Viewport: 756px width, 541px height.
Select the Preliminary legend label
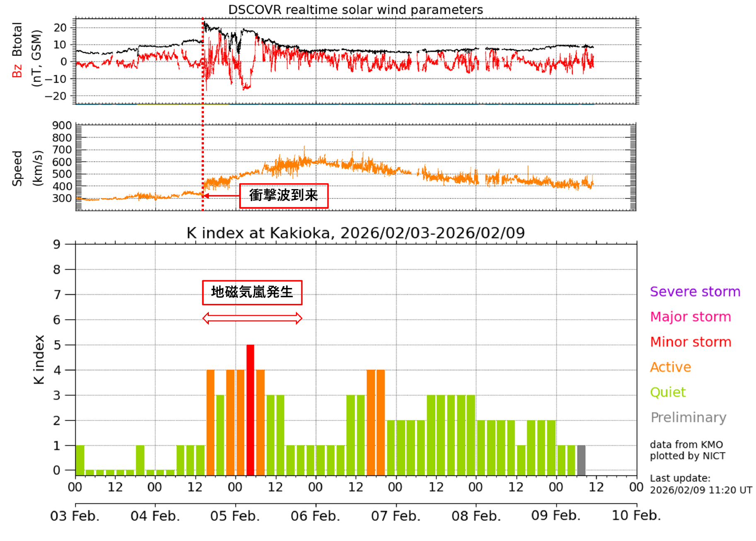click(x=688, y=417)
